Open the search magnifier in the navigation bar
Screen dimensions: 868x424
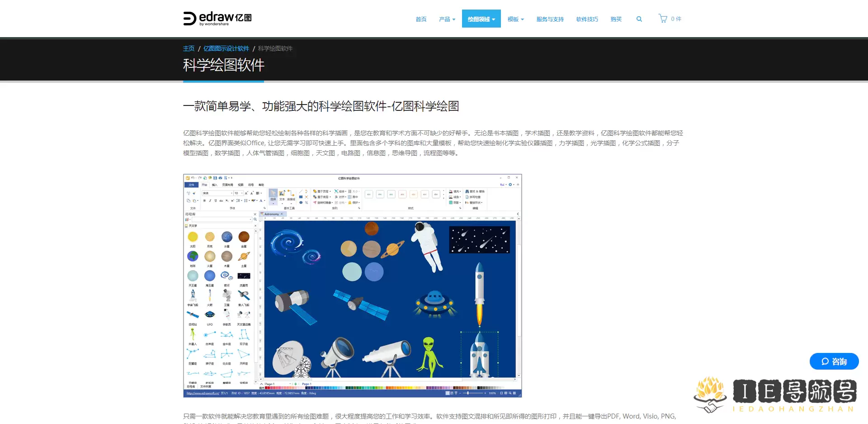point(639,19)
